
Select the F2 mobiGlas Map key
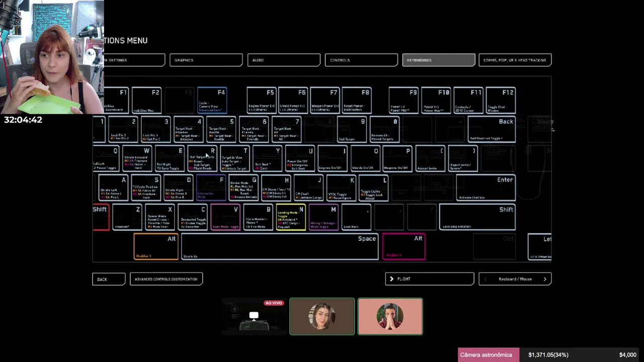point(146,101)
